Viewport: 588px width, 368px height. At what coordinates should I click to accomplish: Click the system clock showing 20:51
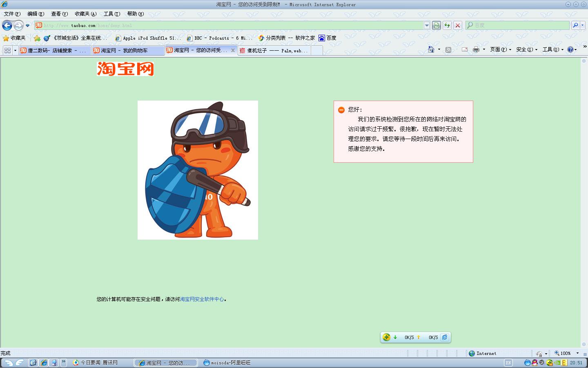(576, 363)
